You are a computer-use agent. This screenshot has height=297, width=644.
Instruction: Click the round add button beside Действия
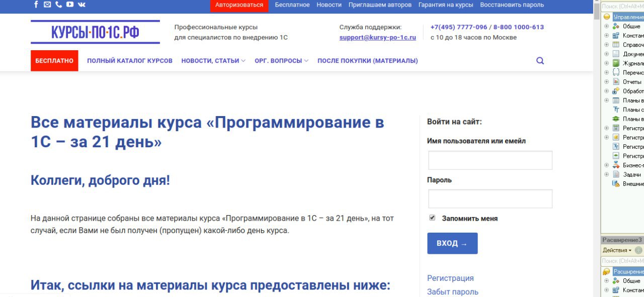(638, 250)
